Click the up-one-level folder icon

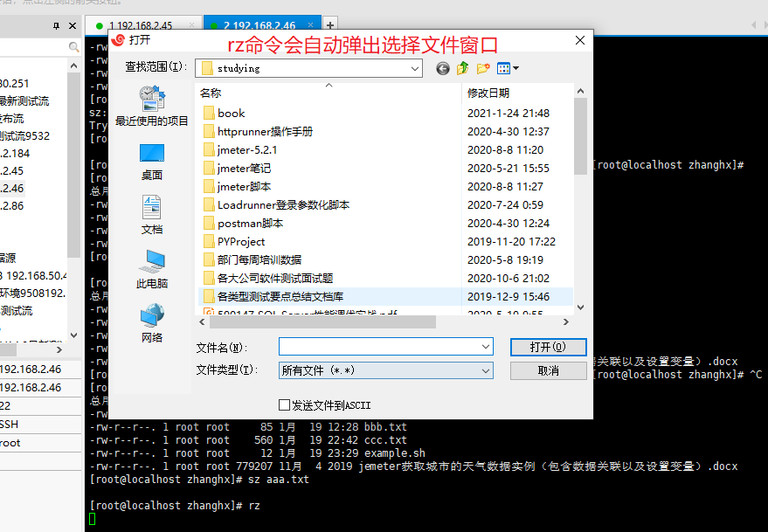tap(462, 68)
